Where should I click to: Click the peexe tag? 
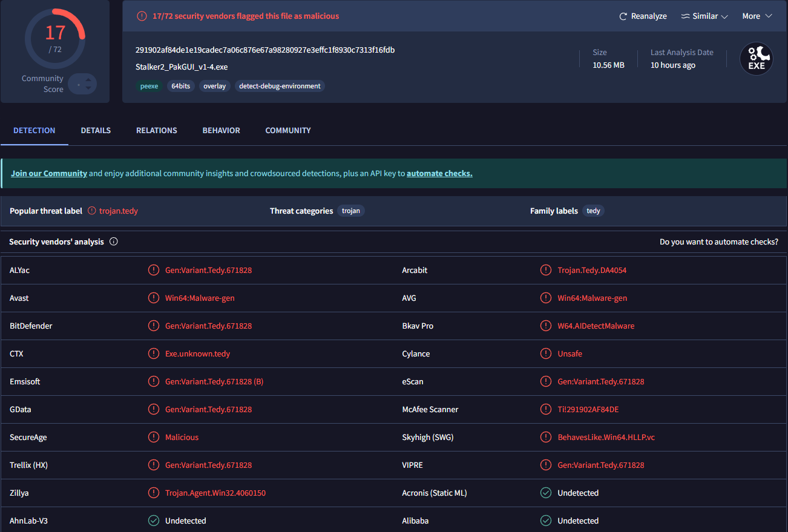(149, 86)
